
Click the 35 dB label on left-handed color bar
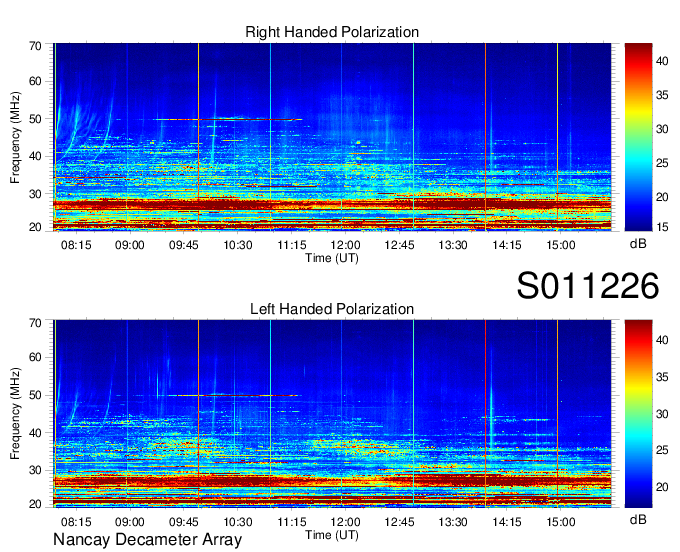[662, 377]
